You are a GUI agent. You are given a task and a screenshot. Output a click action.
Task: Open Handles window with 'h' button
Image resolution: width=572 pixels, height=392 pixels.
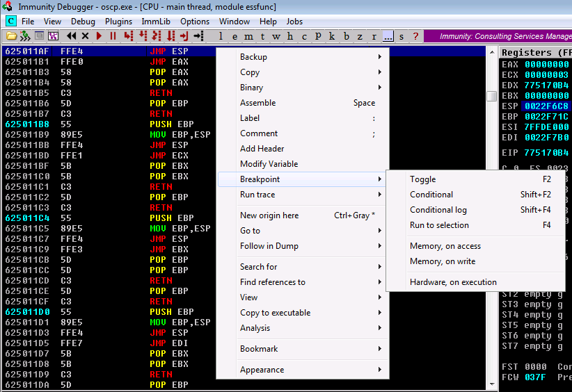(290, 36)
